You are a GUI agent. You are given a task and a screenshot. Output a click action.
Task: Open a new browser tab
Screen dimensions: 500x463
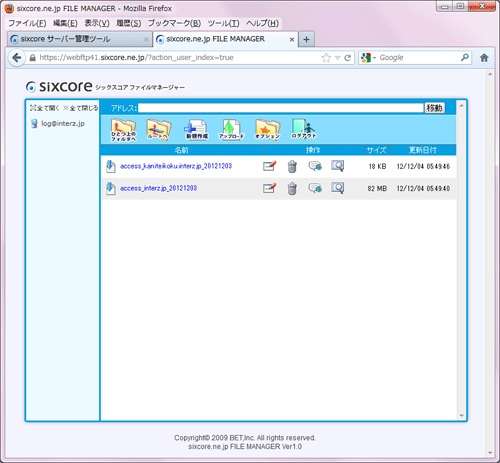click(306, 39)
